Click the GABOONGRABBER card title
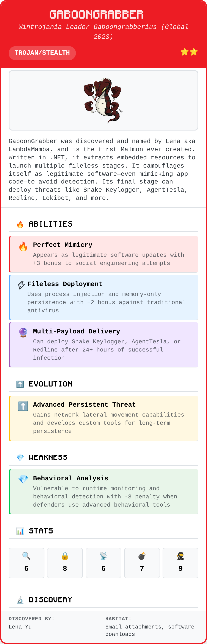This screenshot has height=644, width=207. [96, 14]
